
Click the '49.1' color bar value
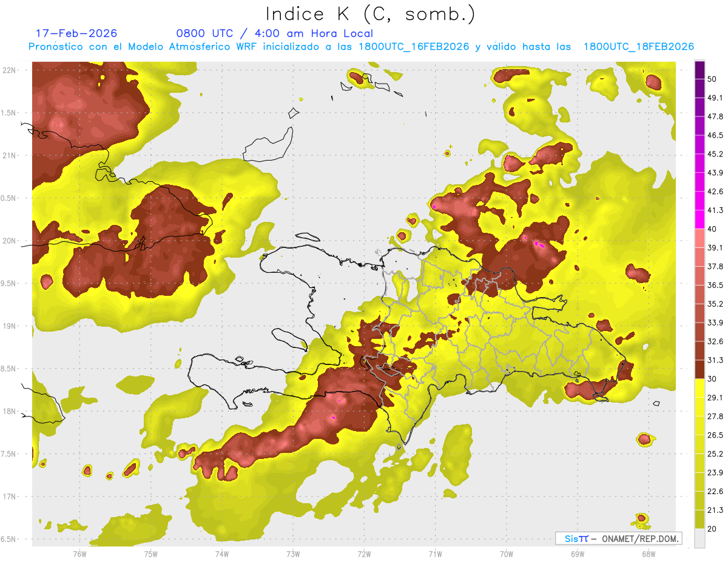715,98
